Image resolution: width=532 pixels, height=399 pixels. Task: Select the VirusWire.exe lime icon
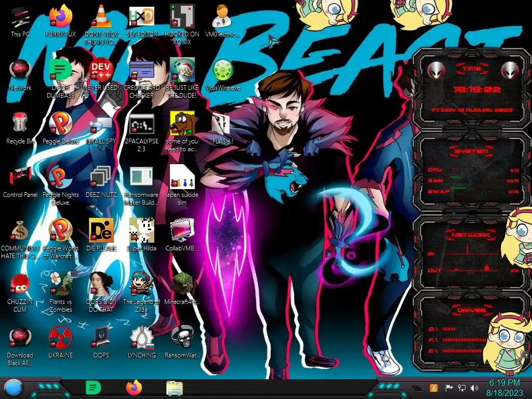tap(222, 75)
